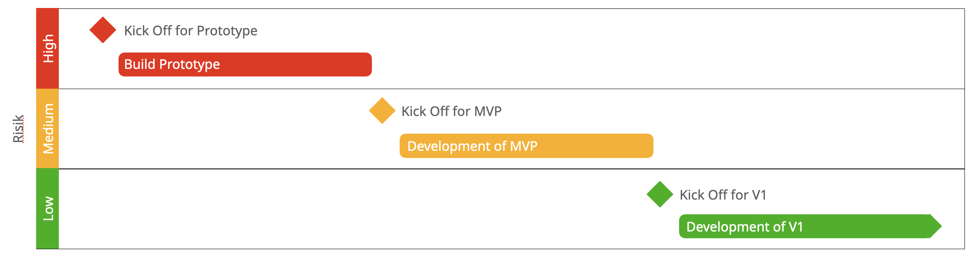Click the green Development of V1 bar text
This screenshot has width=980, height=258.
point(745,227)
